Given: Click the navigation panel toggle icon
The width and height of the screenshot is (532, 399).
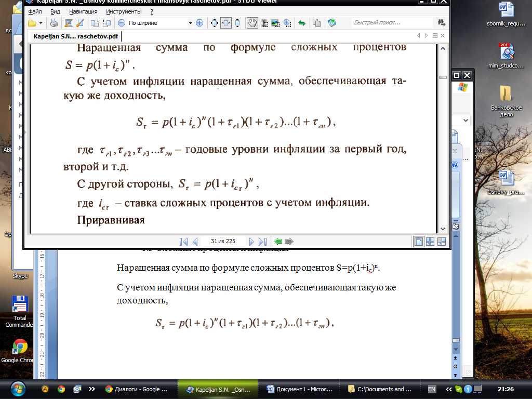Looking at the screenshot, I should [x=69, y=23].
